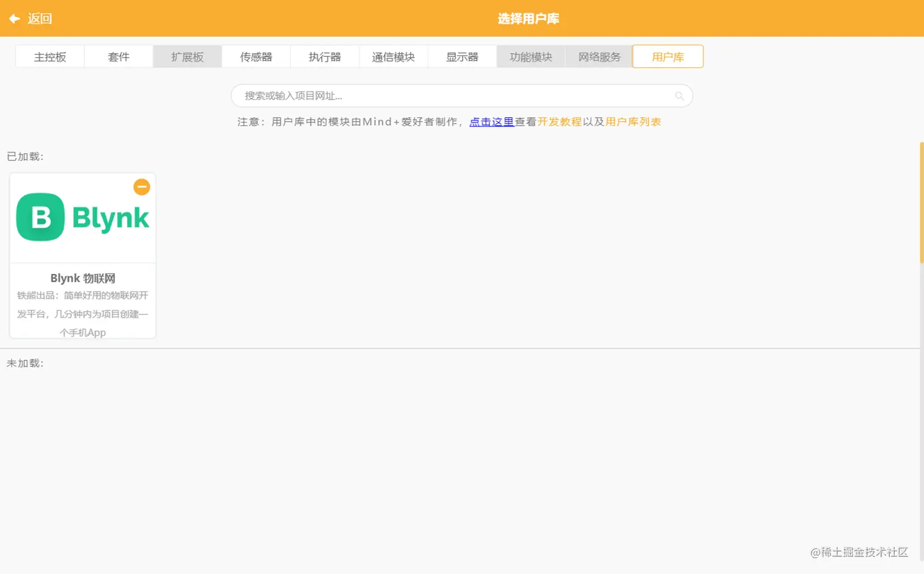Open the 显示器 tab
Screen dimensions: 924x574
[x=462, y=57]
